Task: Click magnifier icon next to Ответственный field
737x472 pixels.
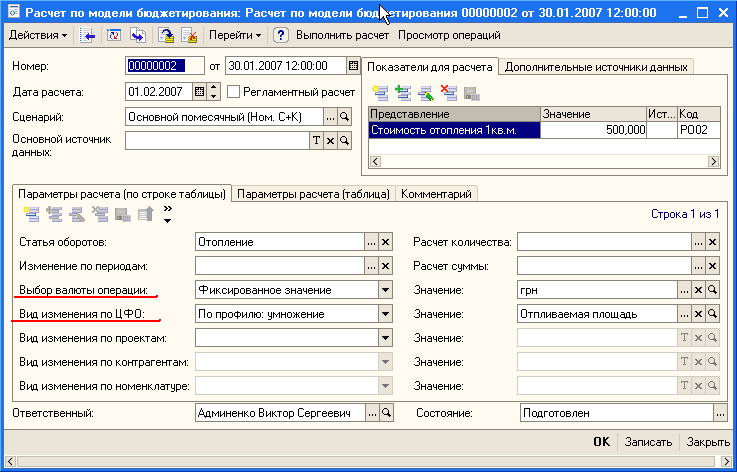Action: click(x=387, y=412)
